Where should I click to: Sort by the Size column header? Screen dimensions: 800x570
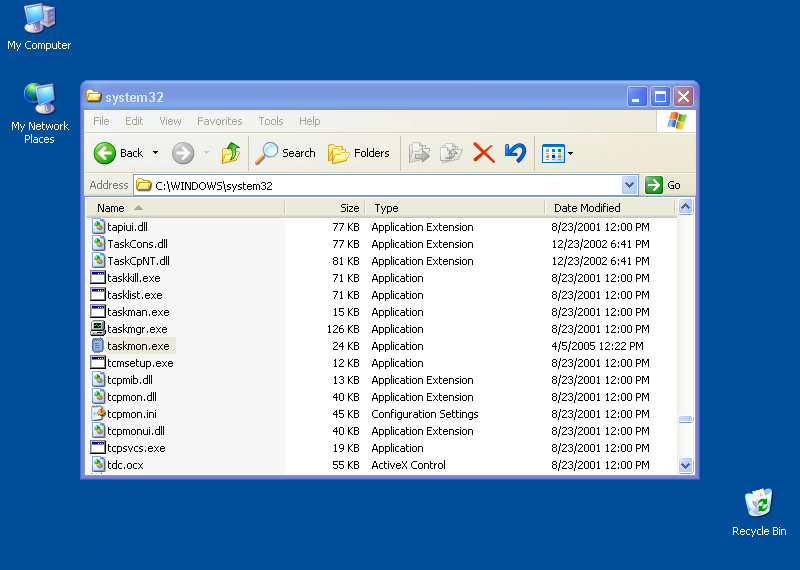(325, 208)
